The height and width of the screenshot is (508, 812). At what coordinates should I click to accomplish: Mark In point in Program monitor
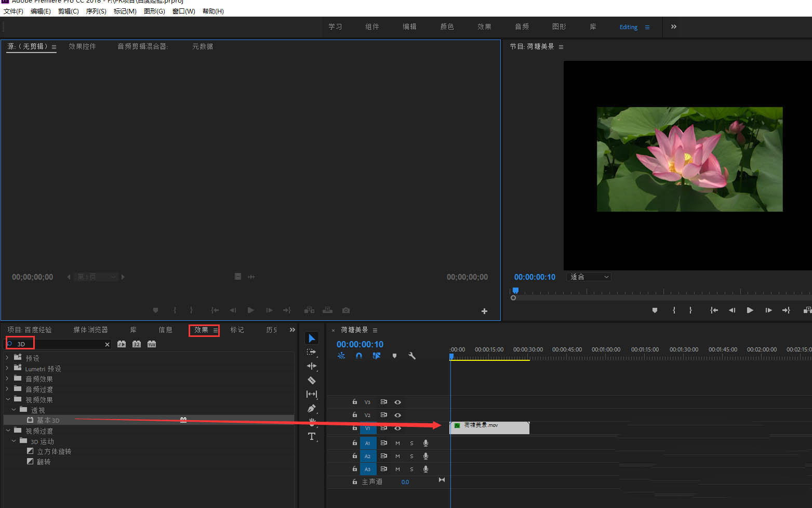tap(674, 310)
